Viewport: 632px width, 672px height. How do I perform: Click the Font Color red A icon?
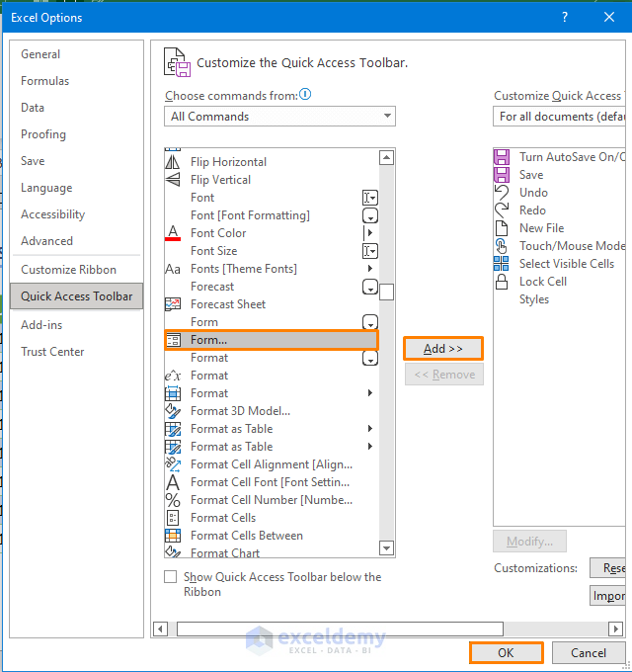point(173,233)
